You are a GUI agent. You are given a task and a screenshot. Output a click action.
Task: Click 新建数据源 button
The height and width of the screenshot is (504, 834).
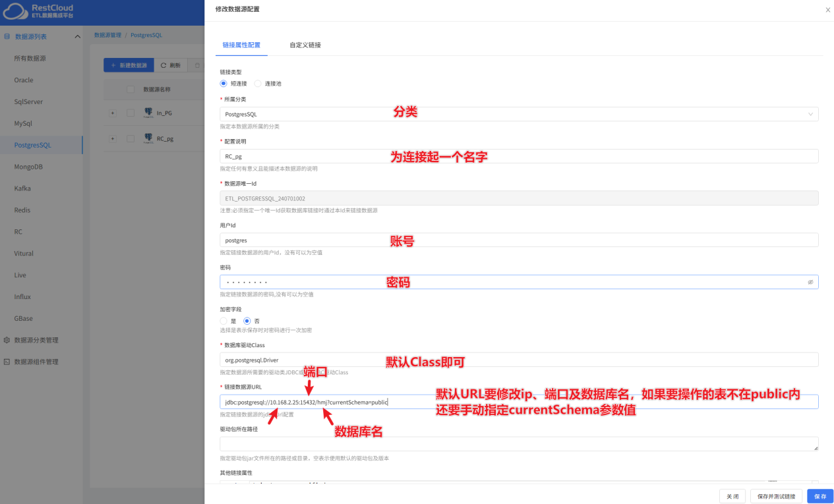[x=129, y=65]
